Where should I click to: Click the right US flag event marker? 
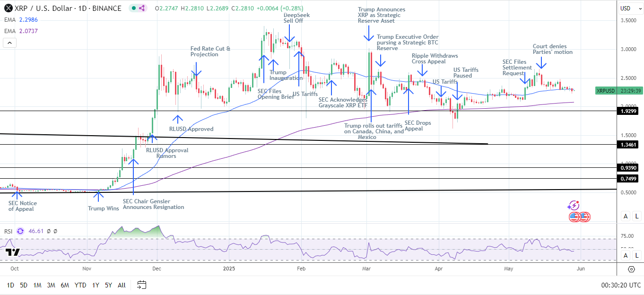584,217
